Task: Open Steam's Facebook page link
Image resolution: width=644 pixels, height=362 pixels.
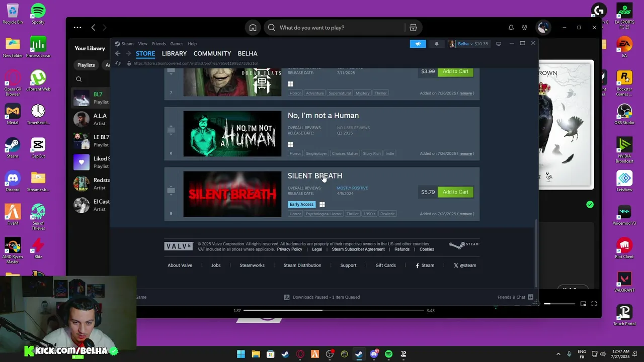Action: [x=425, y=265]
